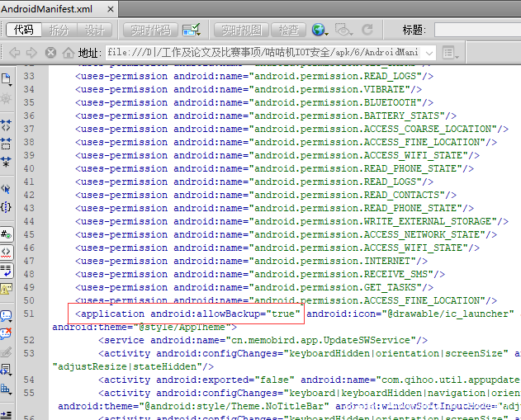Open the browser preview globe dropdown
Viewport: 521px width, 420px height.
tap(320, 30)
